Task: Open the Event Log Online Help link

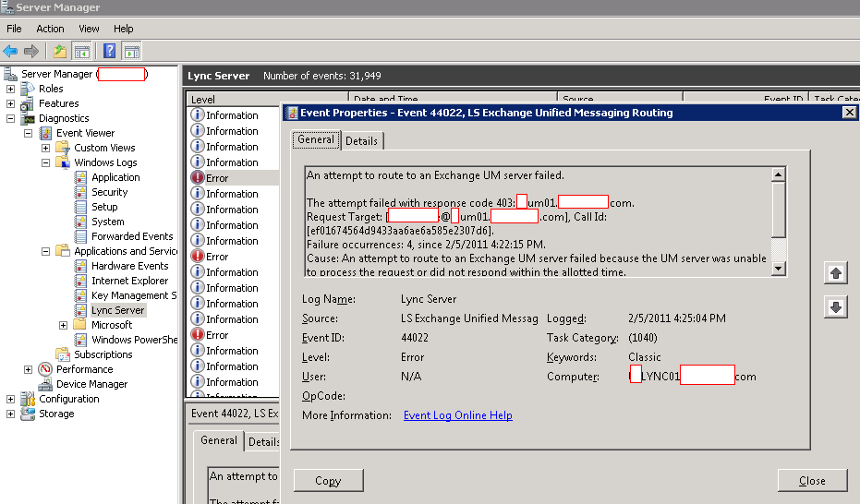Action: [x=458, y=415]
